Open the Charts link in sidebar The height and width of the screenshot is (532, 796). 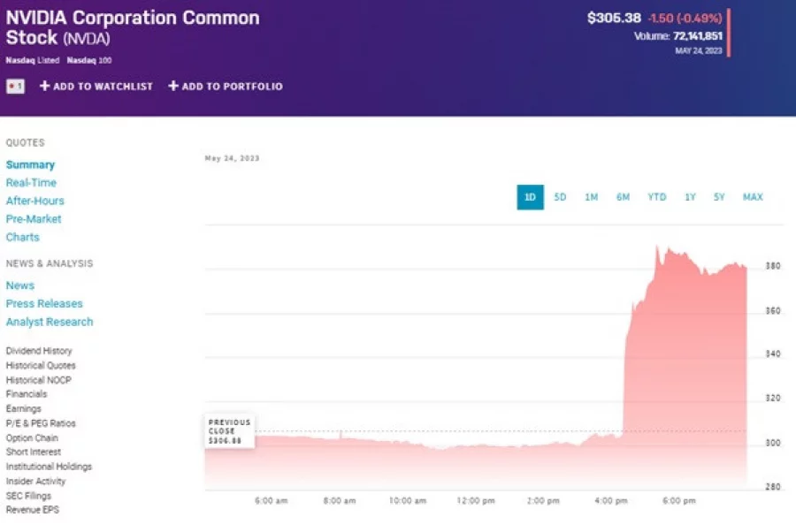[23, 237]
